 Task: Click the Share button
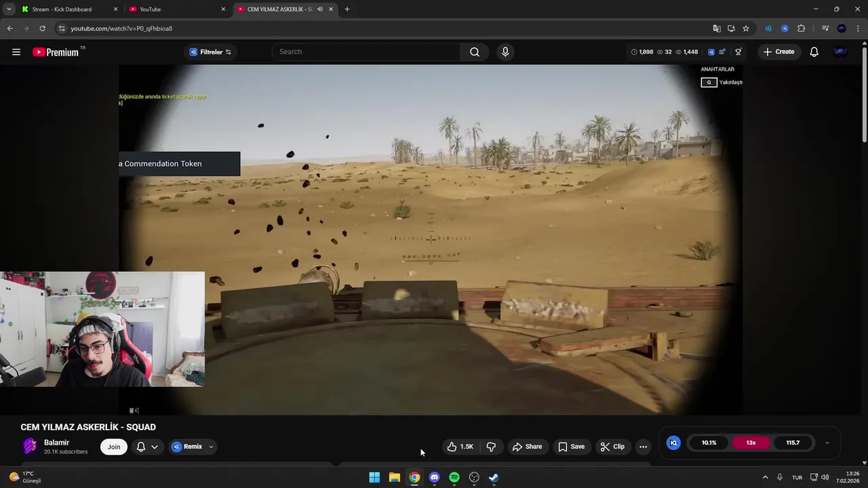pos(527,447)
